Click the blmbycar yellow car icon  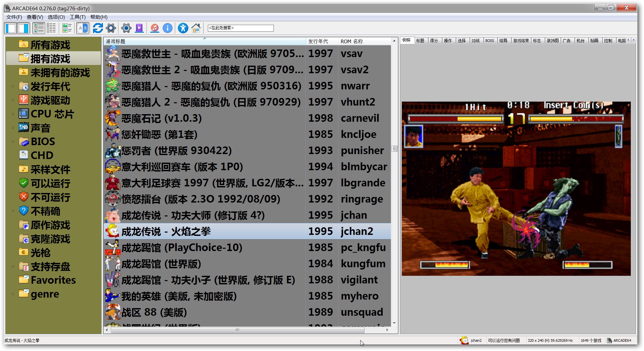click(113, 167)
